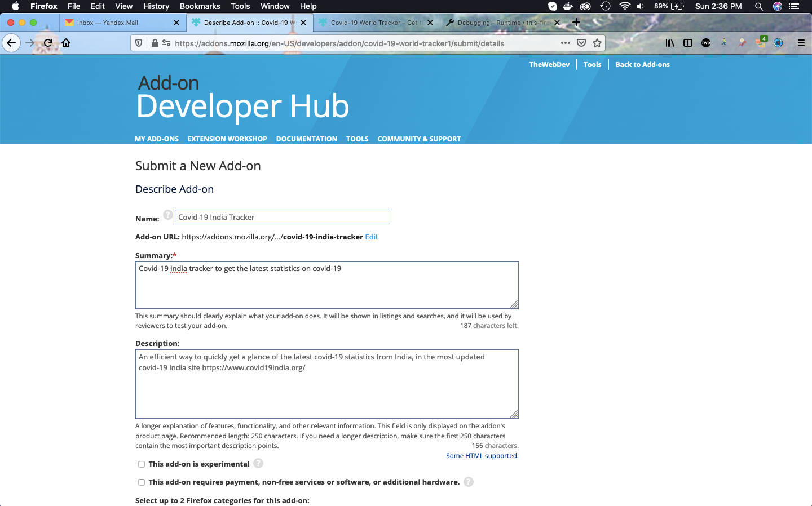Show help for experimental add-on option
This screenshot has height=506, width=812.
tap(258, 463)
